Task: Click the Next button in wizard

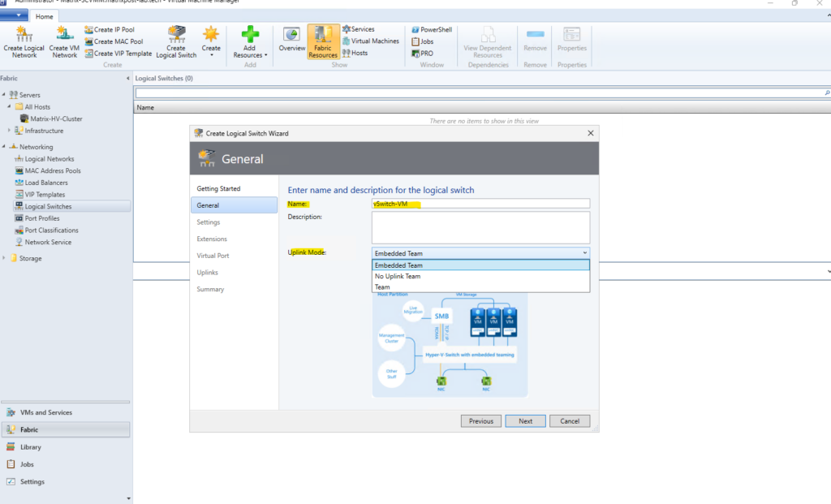Action: pyautogui.click(x=525, y=420)
